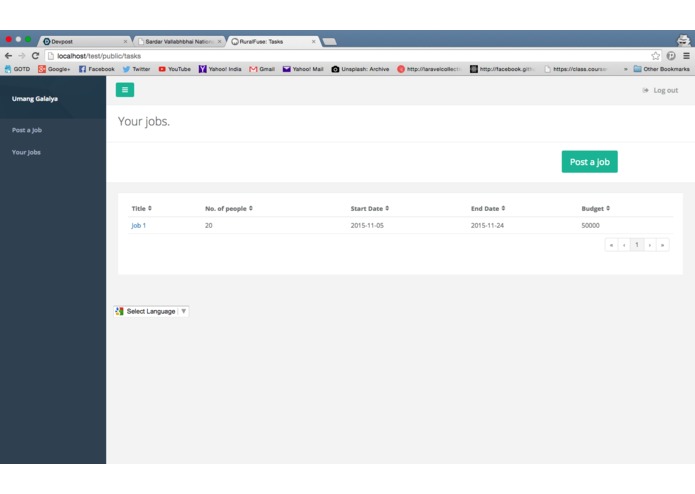The width and height of the screenshot is (695, 494).
Task: Click the browser forward arrow
Action: pos(22,56)
